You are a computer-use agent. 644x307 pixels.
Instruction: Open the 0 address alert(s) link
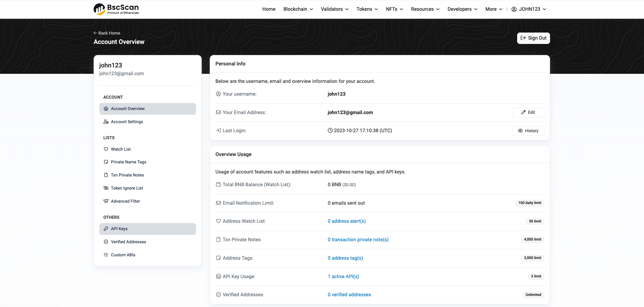pyautogui.click(x=347, y=221)
